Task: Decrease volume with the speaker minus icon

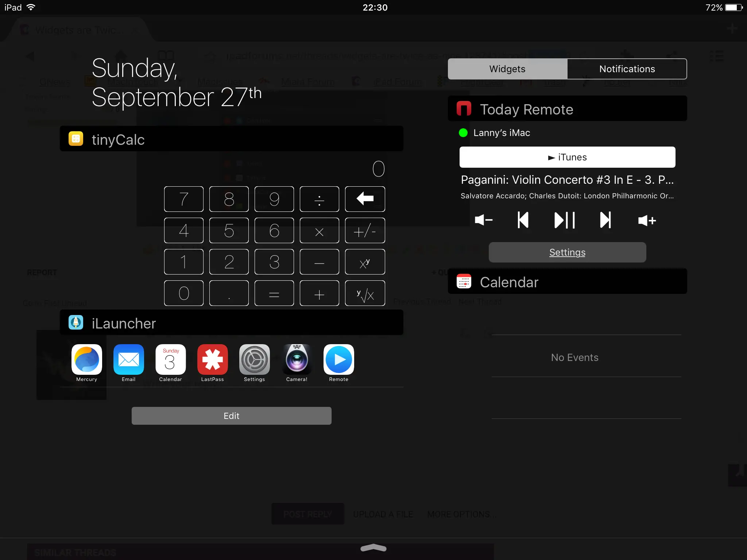Action: 484,220
